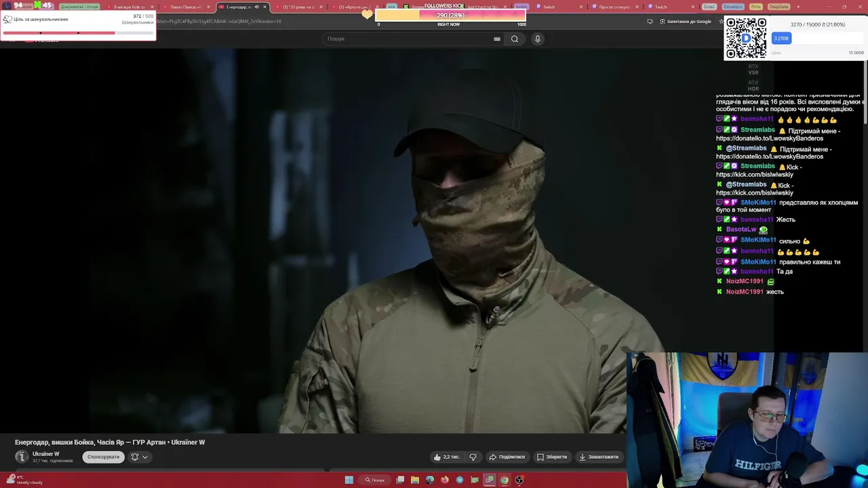Image resolution: width=868 pixels, height=488 pixels.
Task: Click the followers Kick goal progress bar
Action: coord(451,15)
